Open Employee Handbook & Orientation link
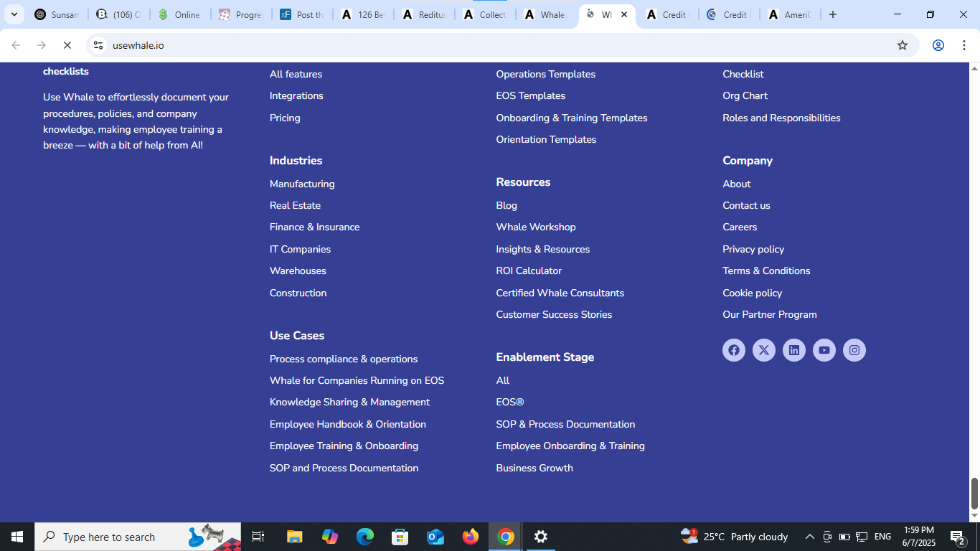The width and height of the screenshot is (980, 551). pyautogui.click(x=348, y=424)
